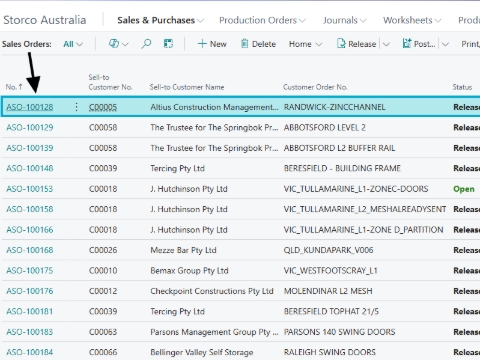
Task: Select the C00010 customer number cell
Action: pos(103,270)
